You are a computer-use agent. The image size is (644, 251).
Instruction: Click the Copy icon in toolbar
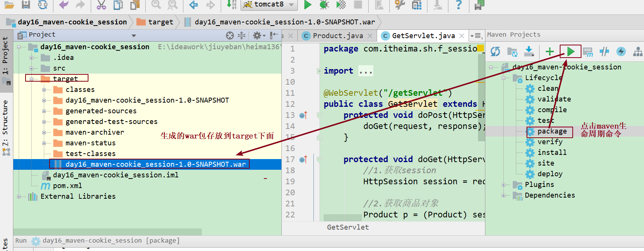pos(118,5)
